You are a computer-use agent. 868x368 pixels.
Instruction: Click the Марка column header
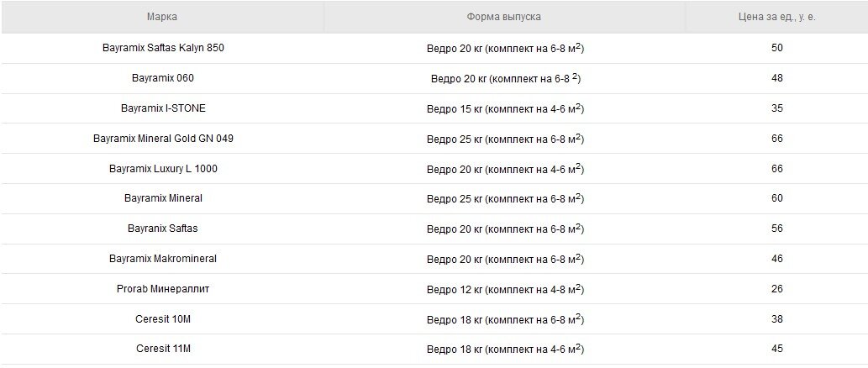click(x=162, y=17)
